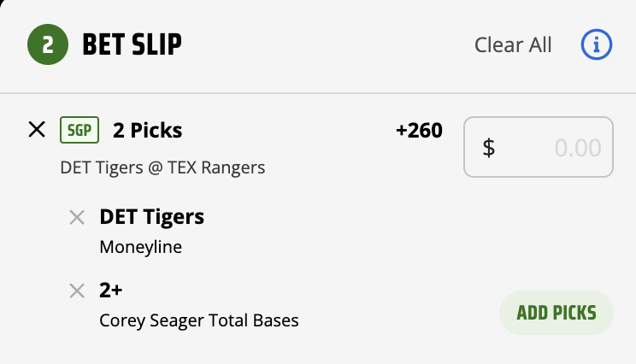The image size is (636, 364).
Task: Click the Corey Seager Total Bases label
Action: point(199,320)
